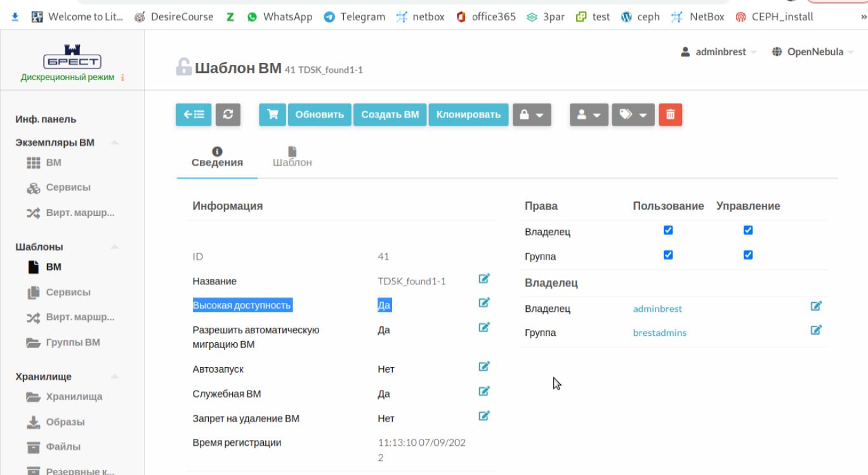Screen dimensions: 868x475
Task: Open Хранилища in the sidebar
Action: (x=74, y=397)
